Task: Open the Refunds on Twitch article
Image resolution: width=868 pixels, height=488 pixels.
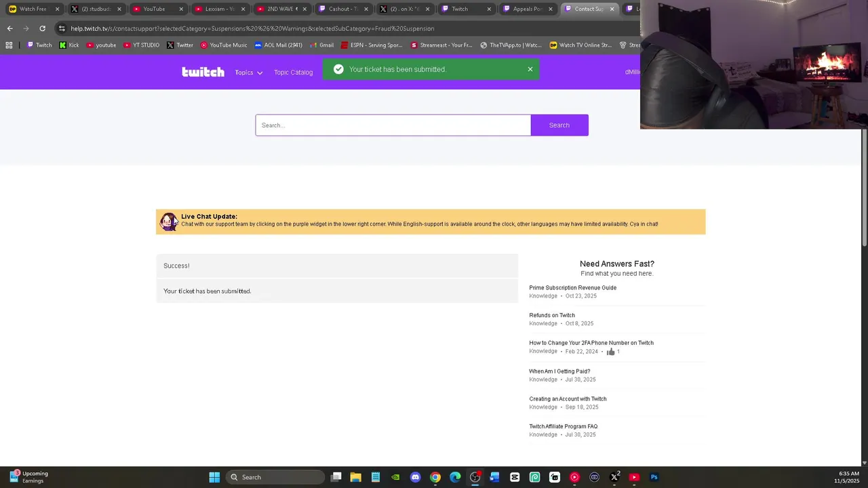Action: tap(552, 315)
